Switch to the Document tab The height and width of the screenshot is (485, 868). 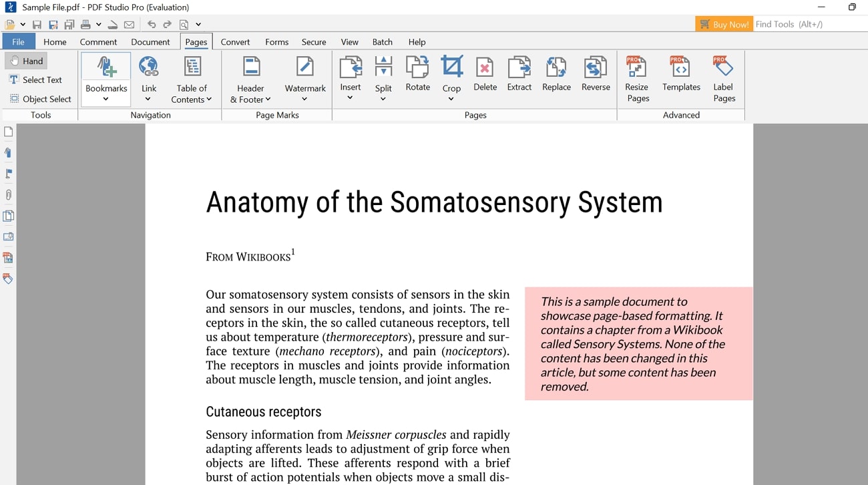pos(150,41)
